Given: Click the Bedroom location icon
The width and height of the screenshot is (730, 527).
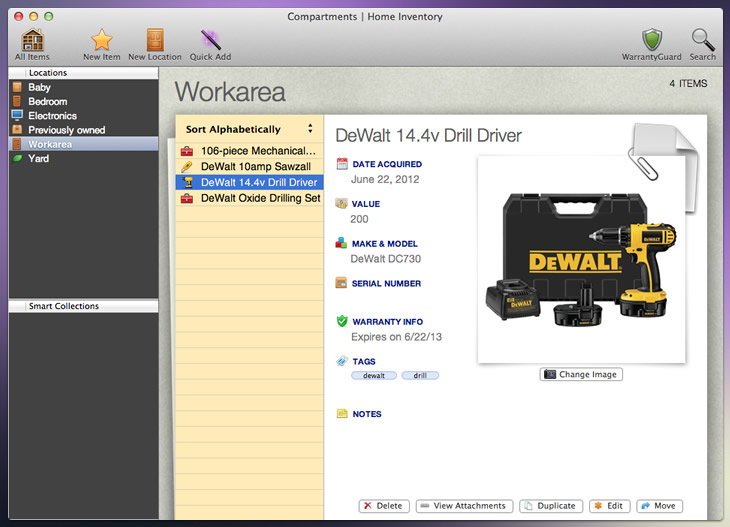Looking at the screenshot, I should (17, 101).
